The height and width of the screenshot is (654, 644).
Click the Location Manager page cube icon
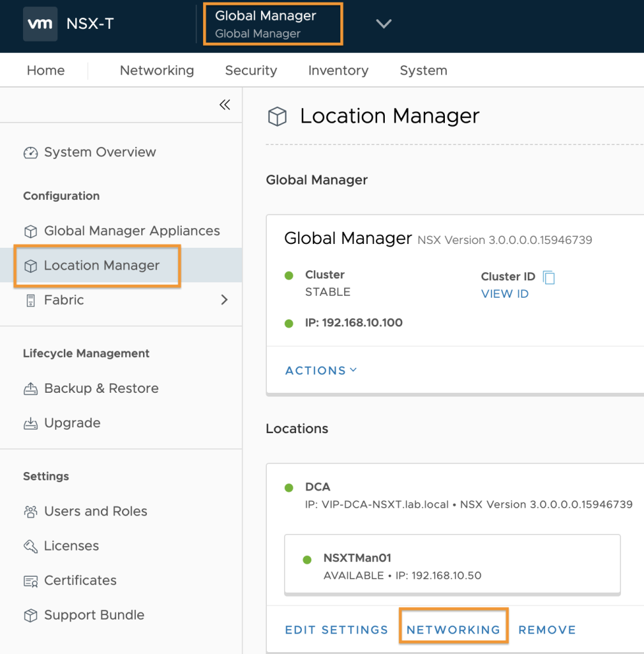277,116
